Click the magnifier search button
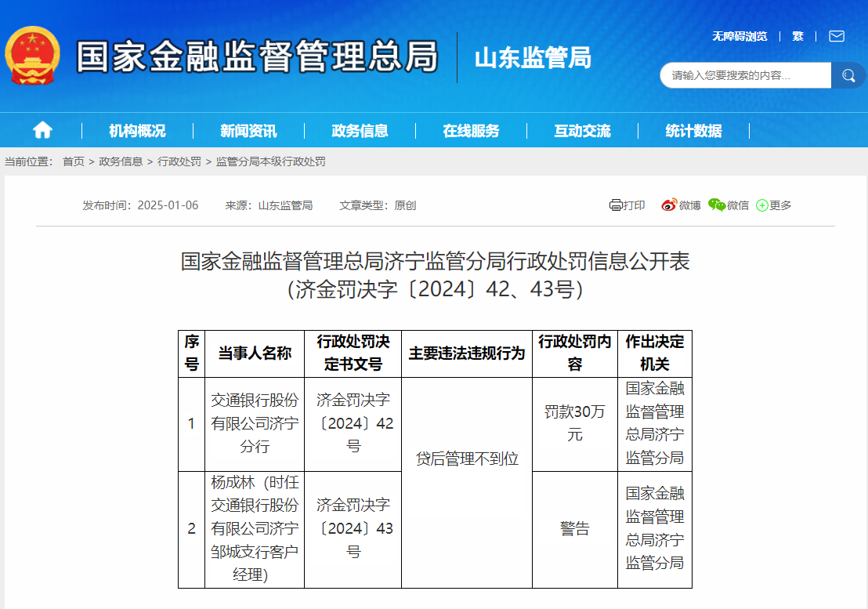 [x=848, y=75]
